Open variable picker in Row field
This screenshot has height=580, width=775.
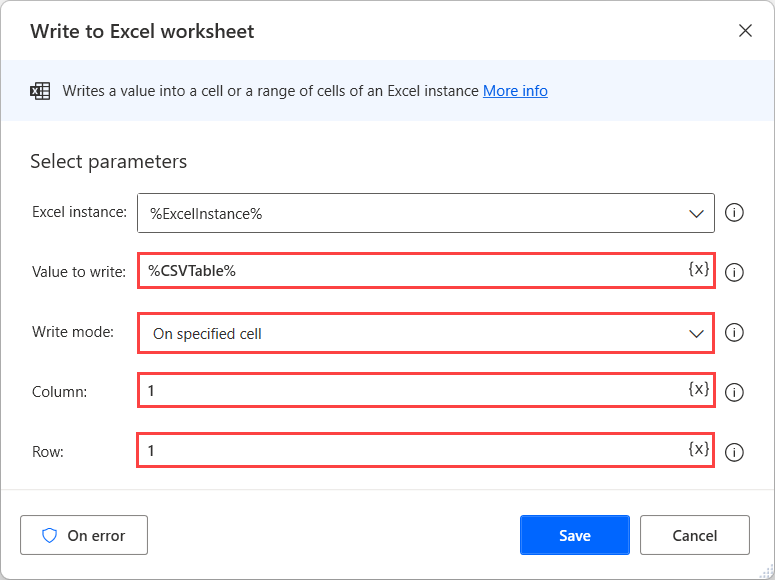coord(699,449)
